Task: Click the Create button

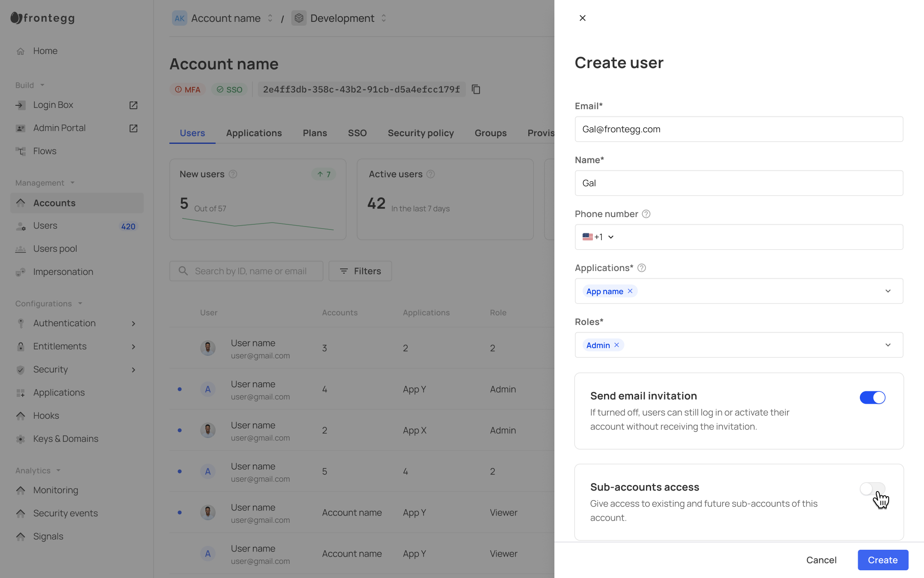Action: pyautogui.click(x=883, y=560)
